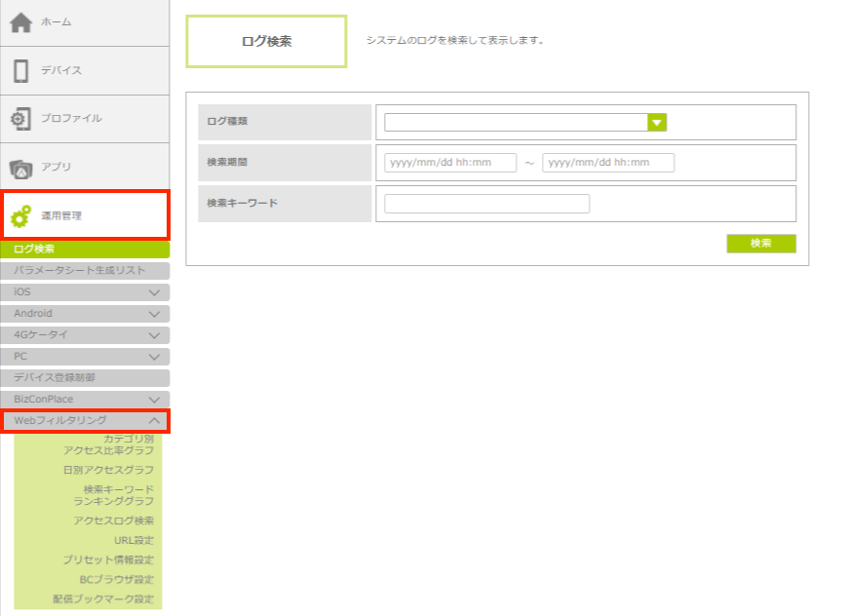This screenshot has width=846, height=616.
Task: Expand the 4Gケータイ section
Action: (154, 335)
